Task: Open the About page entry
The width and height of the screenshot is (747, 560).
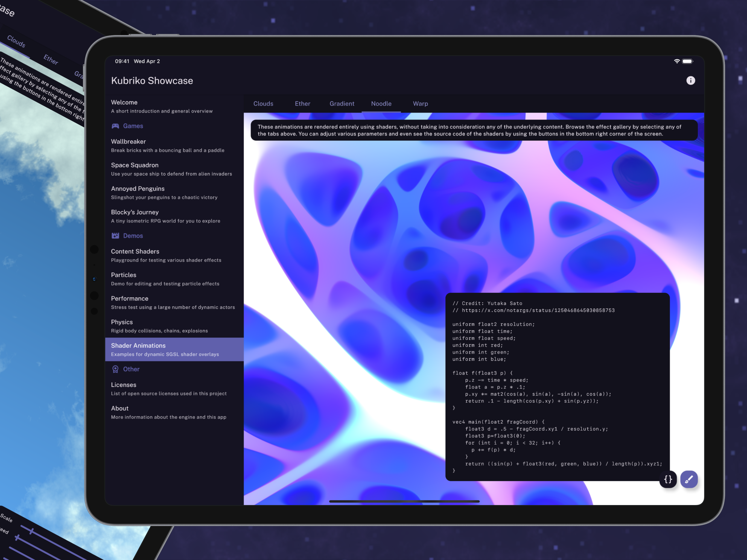Action: coord(168,412)
